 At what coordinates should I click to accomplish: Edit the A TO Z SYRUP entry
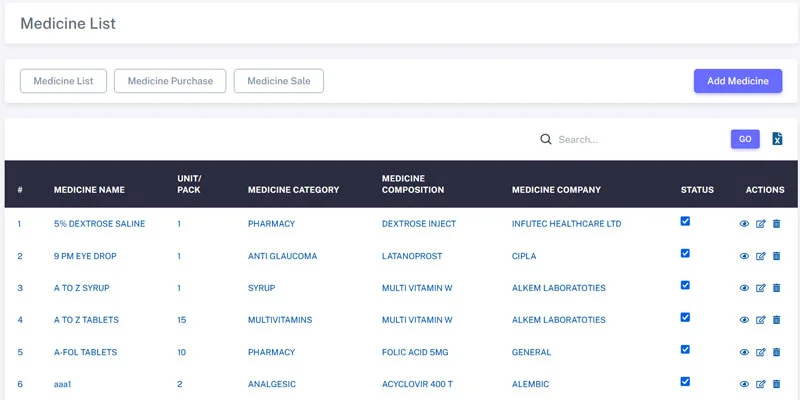(x=761, y=288)
